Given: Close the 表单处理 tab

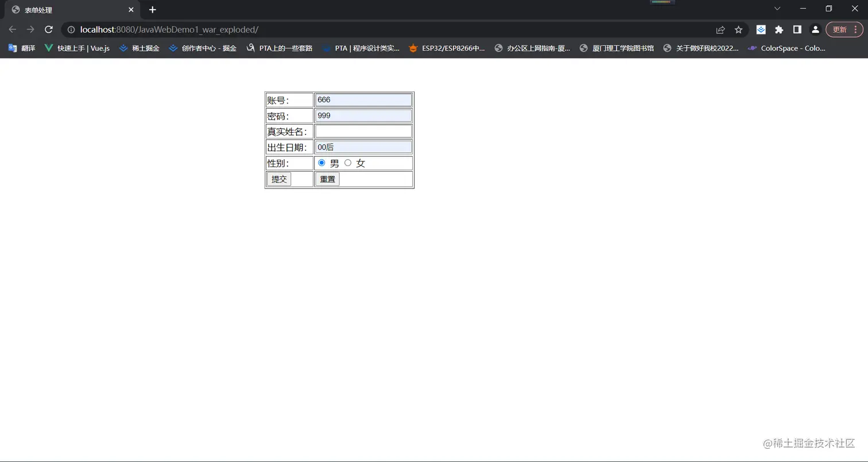Looking at the screenshot, I should coord(131,10).
